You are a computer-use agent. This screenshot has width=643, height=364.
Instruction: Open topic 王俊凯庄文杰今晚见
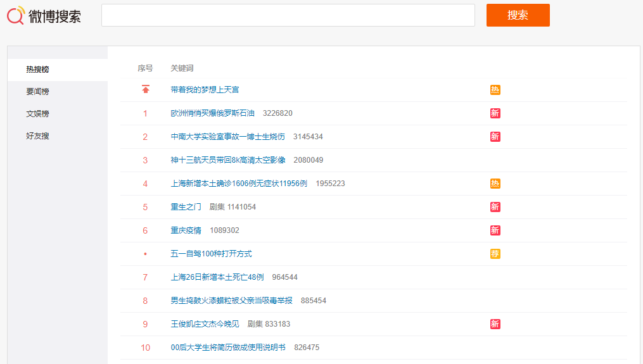tap(205, 324)
